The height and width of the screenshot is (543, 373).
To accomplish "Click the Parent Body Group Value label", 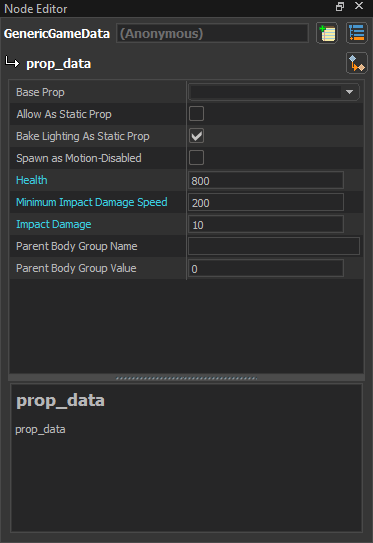I will pos(76,268).
